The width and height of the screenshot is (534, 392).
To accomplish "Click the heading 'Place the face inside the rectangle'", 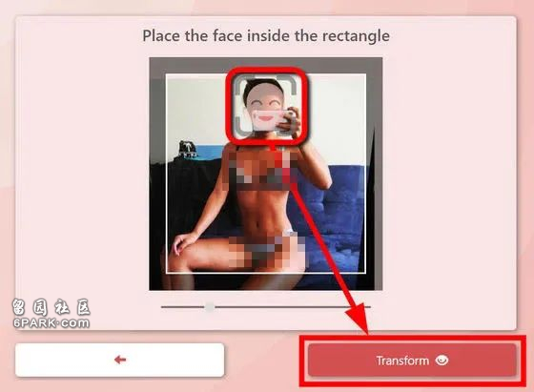I will (x=266, y=35).
